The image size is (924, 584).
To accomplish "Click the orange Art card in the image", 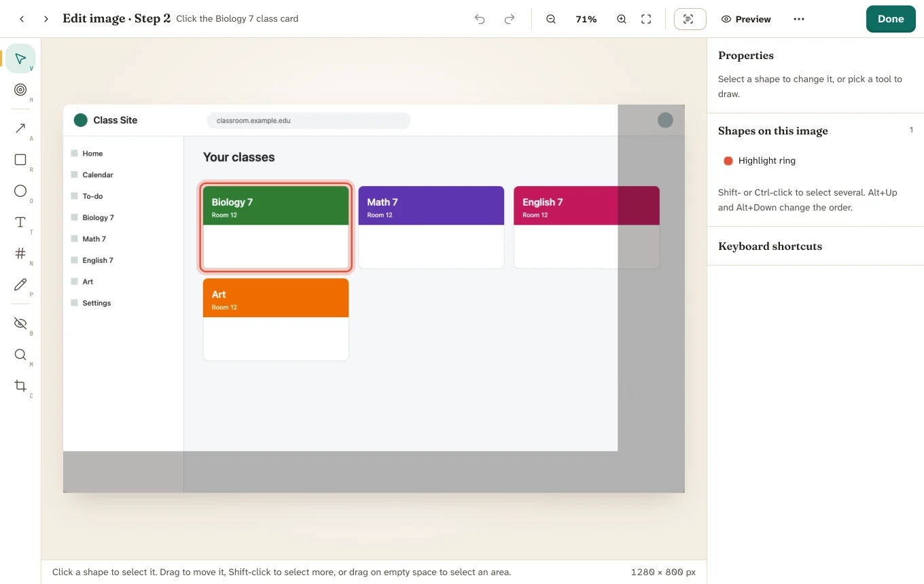I will pyautogui.click(x=276, y=320).
